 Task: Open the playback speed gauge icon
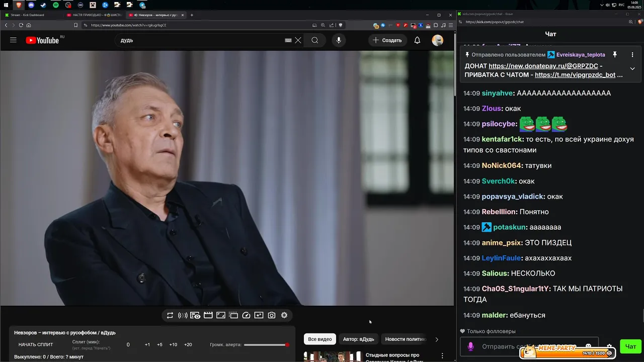[x=246, y=315]
